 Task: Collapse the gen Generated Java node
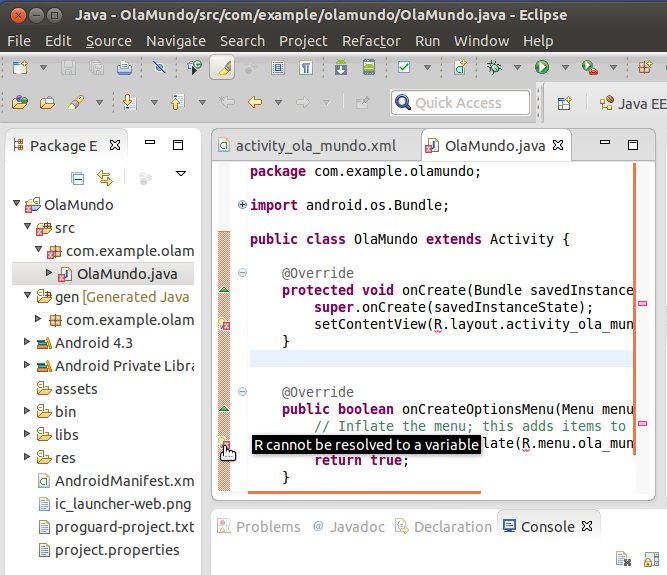pos(28,295)
